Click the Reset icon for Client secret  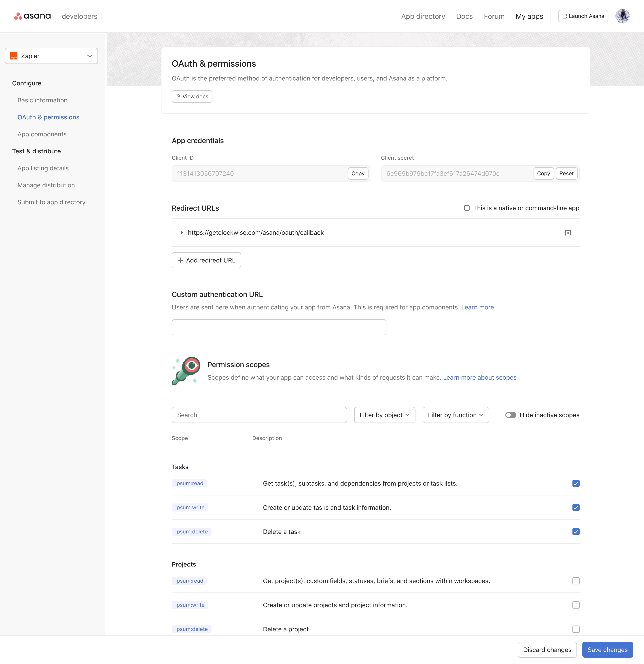click(x=566, y=173)
